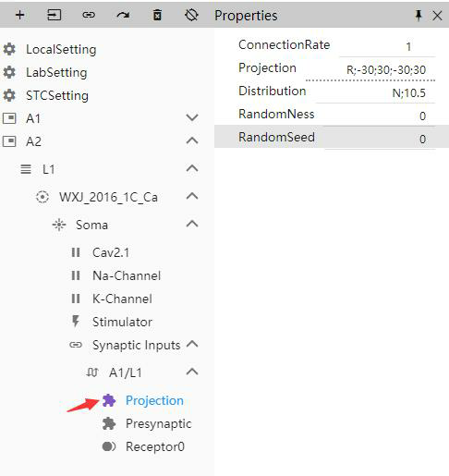Screen dimensions: 449x476
Task: Open the LocalSetting item
Action: [61, 49]
